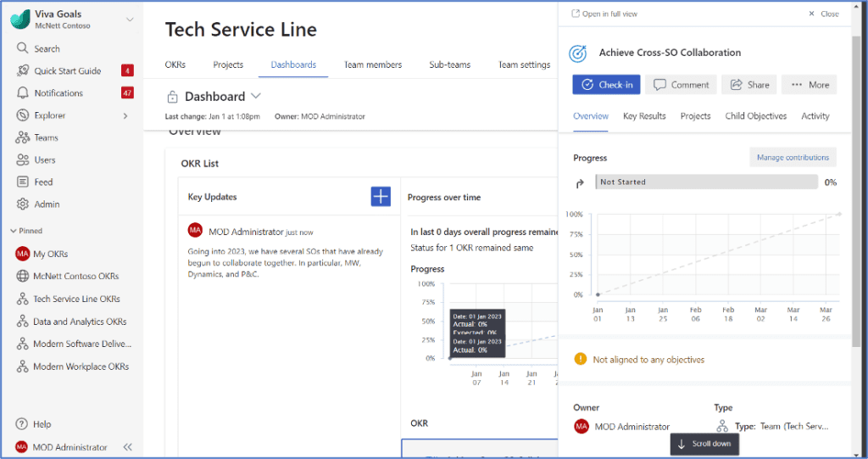Open the More options menu

click(x=809, y=85)
